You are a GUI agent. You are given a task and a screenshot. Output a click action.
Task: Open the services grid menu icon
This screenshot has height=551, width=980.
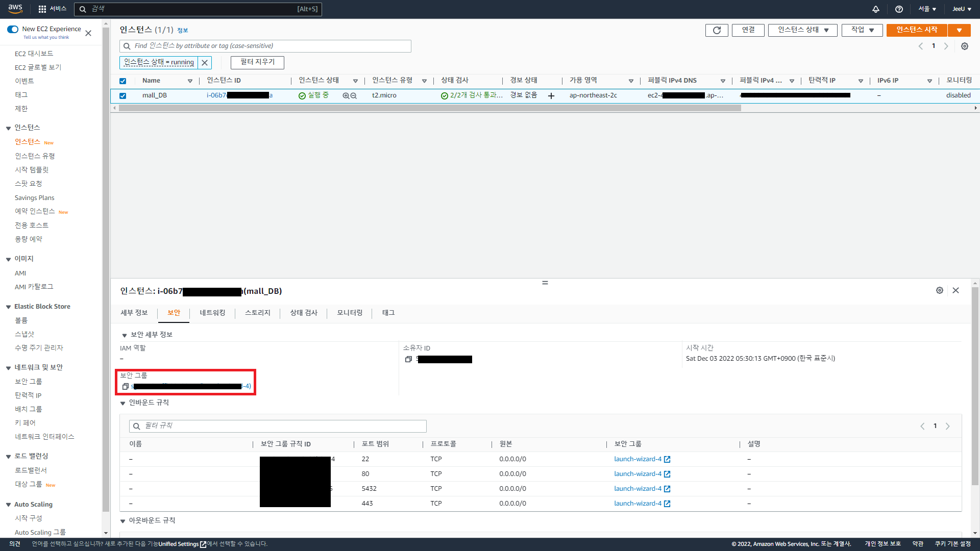42,9
